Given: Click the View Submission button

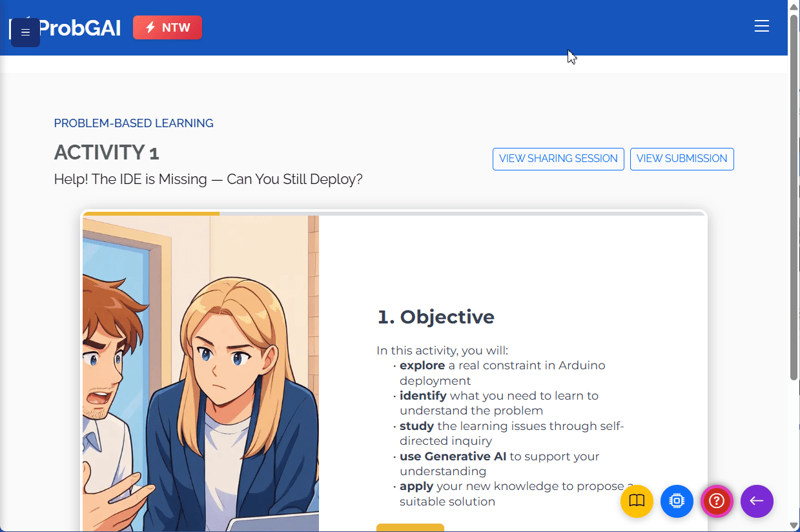Looking at the screenshot, I should pos(682,159).
